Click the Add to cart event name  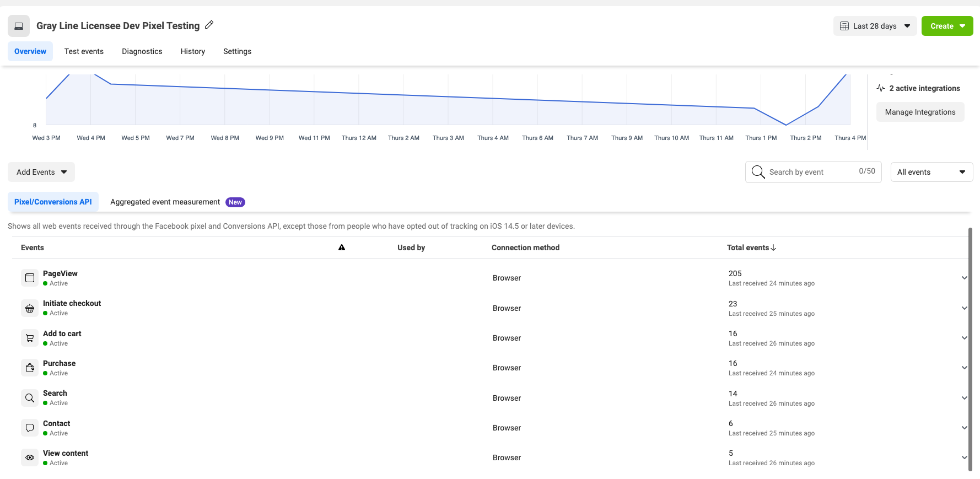coord(62,333)
